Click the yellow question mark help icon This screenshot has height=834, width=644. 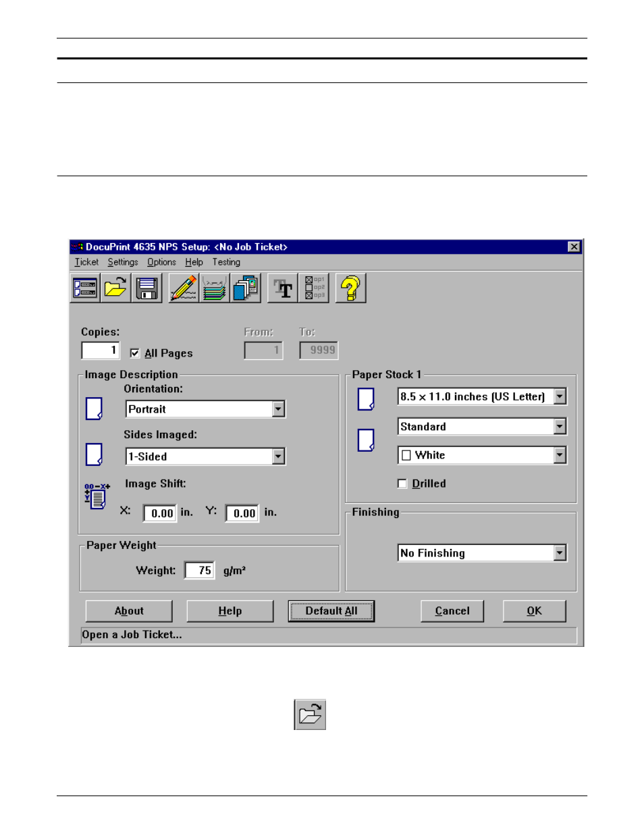[x=351, y=288]
